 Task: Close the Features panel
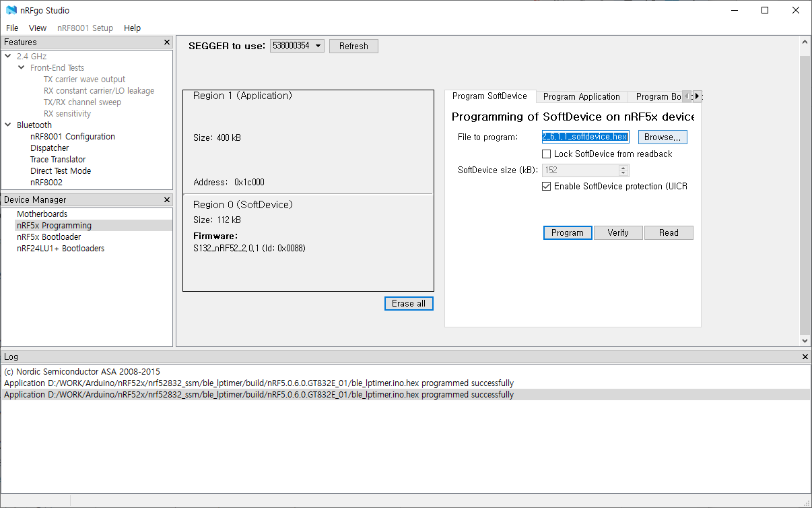[x=167, y=42]
